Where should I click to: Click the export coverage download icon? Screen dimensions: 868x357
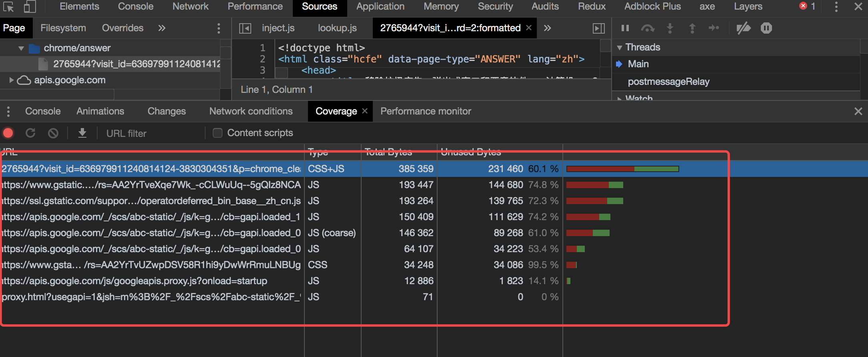click(x=82, y=133)
